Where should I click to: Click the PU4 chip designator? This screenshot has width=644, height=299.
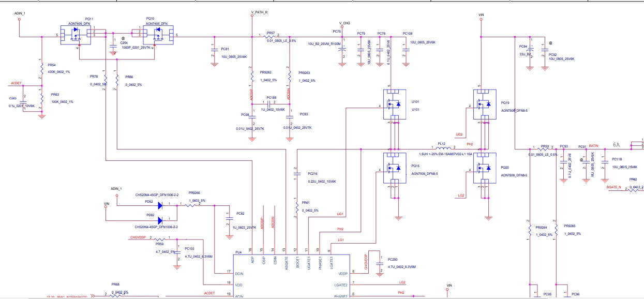pos(238,252)
